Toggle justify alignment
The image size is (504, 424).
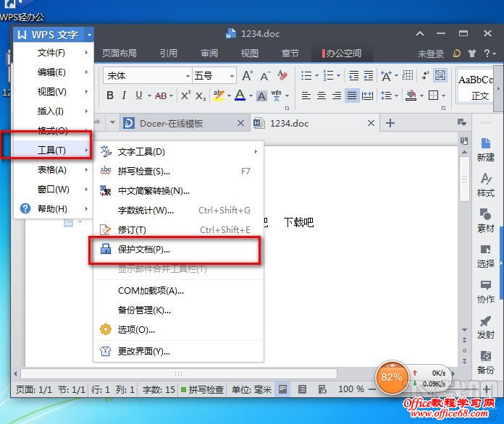click(352, 96)
